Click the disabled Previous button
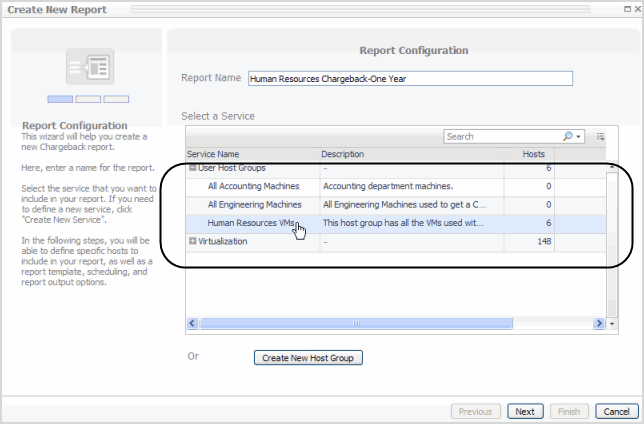644x424 pixels. [476, 411]
